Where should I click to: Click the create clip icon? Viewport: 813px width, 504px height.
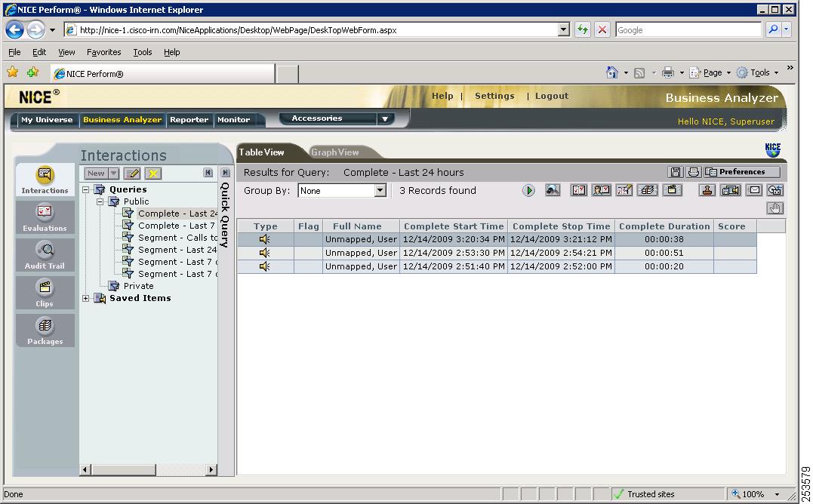pyautogui.click(x=671, y=190)
